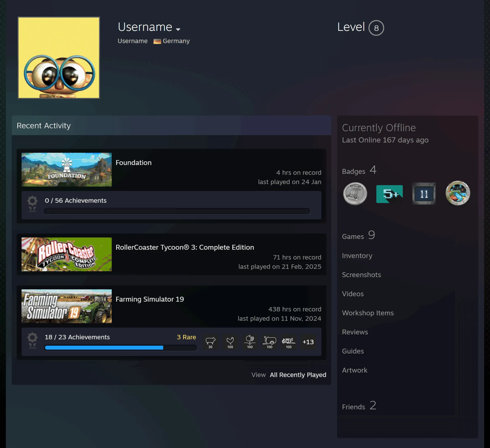Select the round colorful sale badge

458,193
